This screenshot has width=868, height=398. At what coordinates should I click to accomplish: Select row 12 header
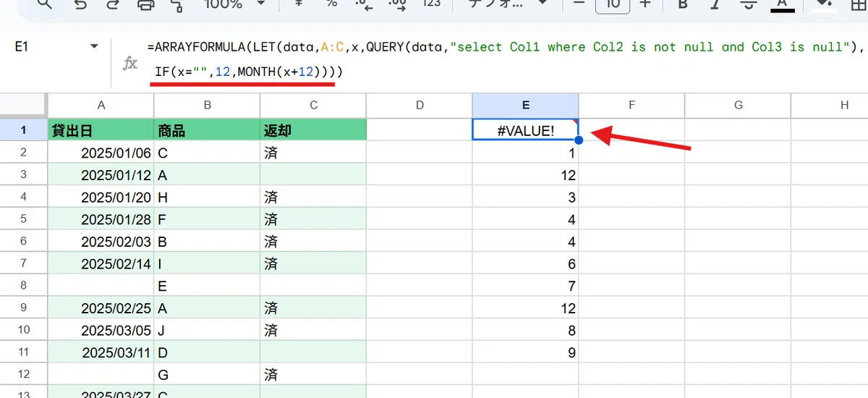coord(24,375)
